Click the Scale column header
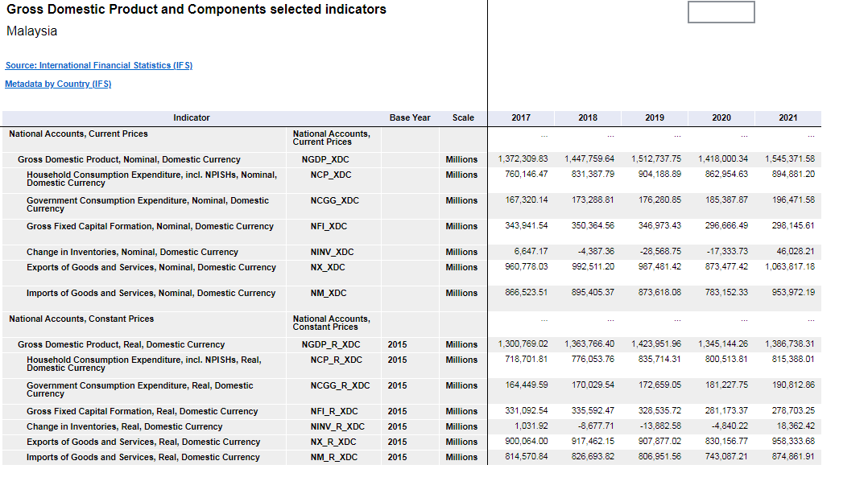This screenshot has height=502, width=868. tap(463, 117)
